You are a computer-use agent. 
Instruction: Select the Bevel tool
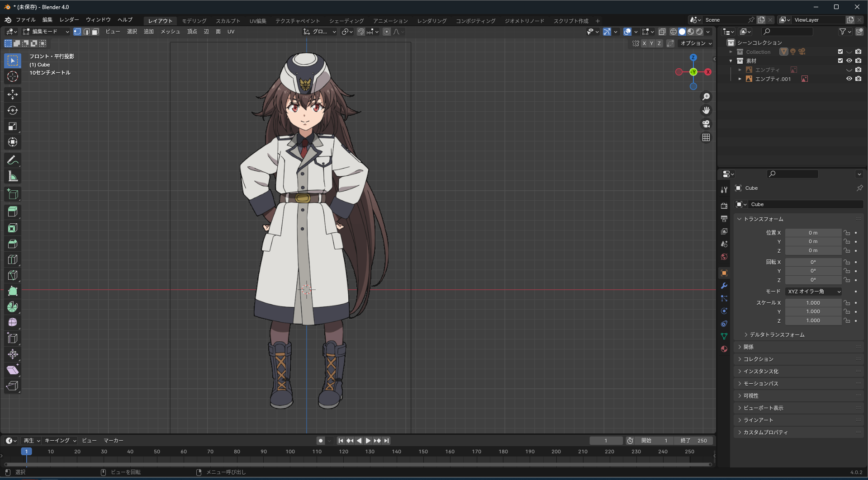tap(13, 244)
